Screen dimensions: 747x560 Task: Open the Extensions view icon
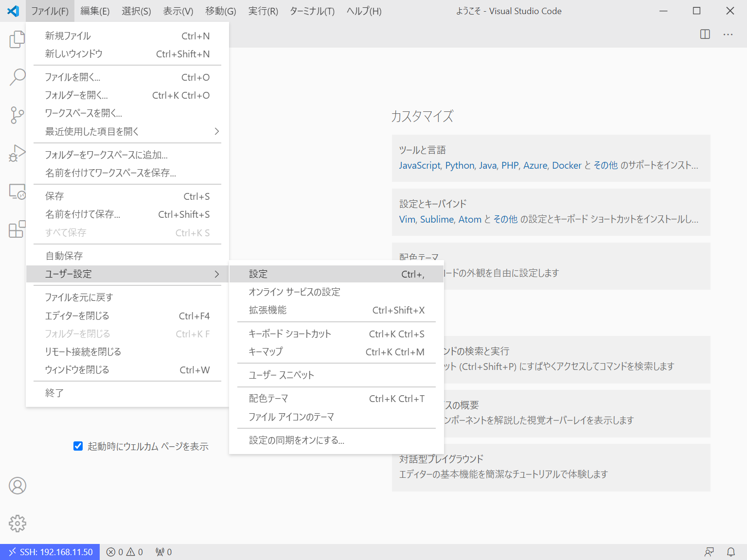click(x=17, y=229)
